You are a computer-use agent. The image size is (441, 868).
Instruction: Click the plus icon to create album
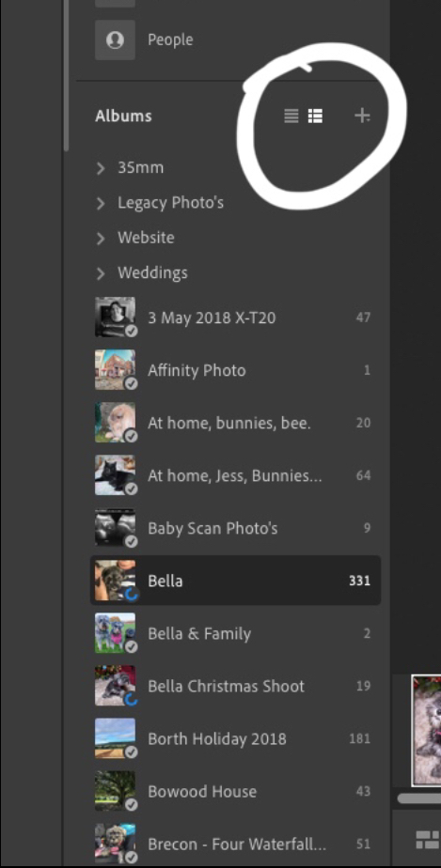362,116
